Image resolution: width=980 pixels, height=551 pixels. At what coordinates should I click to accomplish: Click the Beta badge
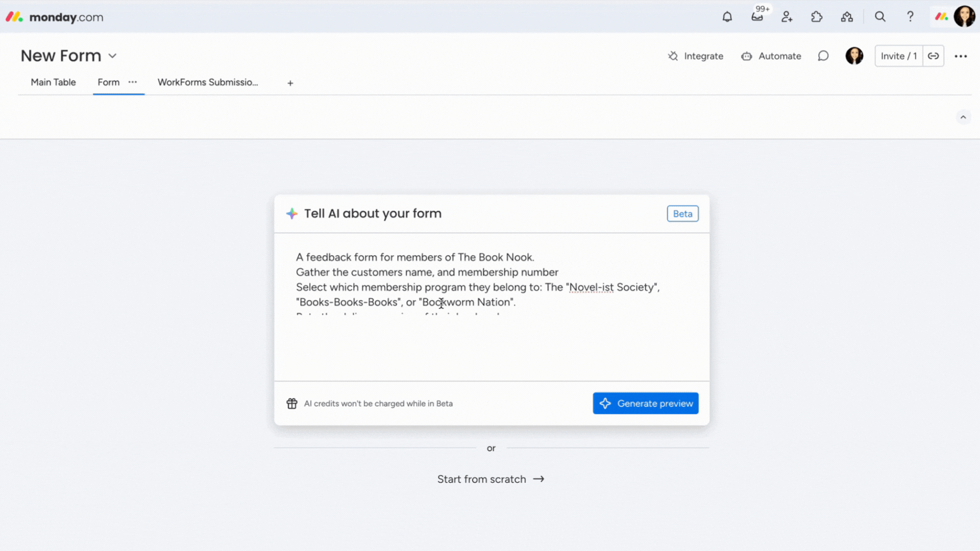[x=682, y=214]
